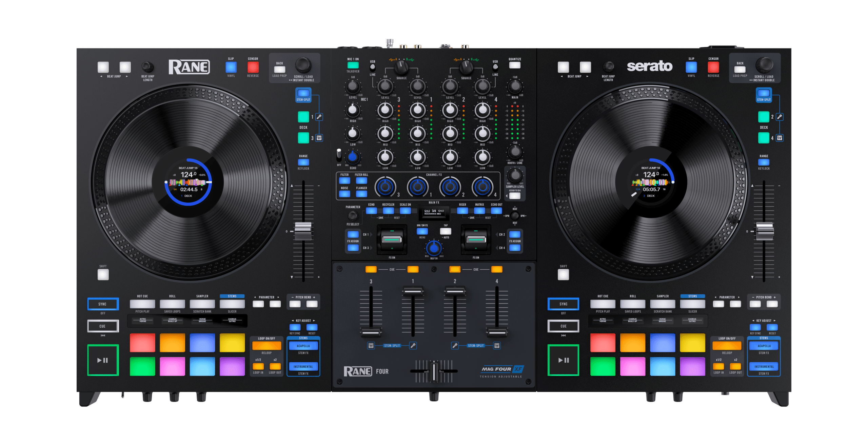The width and height of the screenshot is (868, 442).
Task: Tap the left deck key sync button
Action: (295, 327)
